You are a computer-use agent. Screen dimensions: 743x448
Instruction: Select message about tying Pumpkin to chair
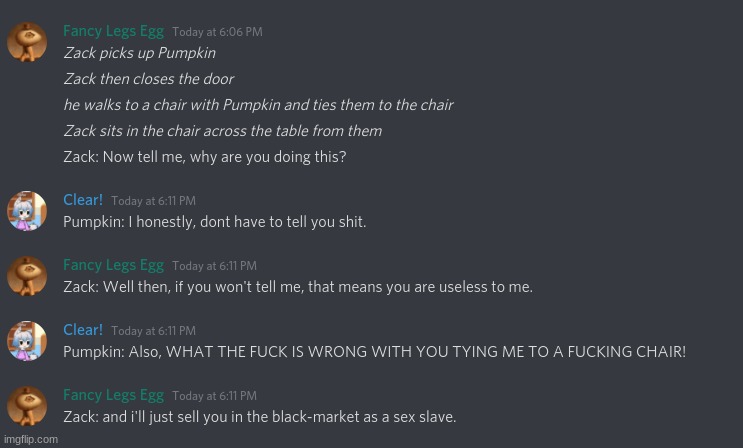click(259, 105)
